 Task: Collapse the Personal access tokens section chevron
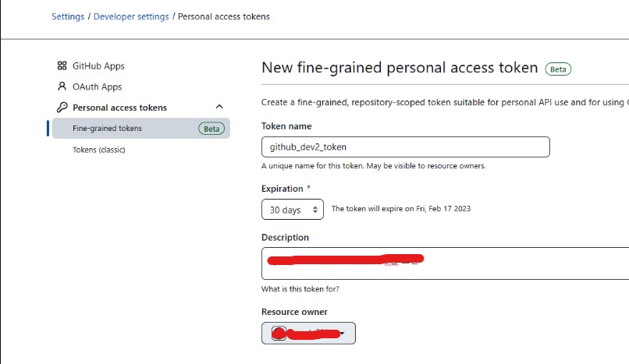point(219,107)
